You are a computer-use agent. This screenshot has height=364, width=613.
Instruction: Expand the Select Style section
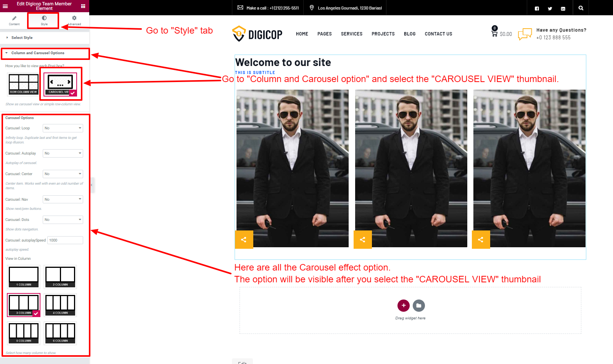click(x=22, y=38)
